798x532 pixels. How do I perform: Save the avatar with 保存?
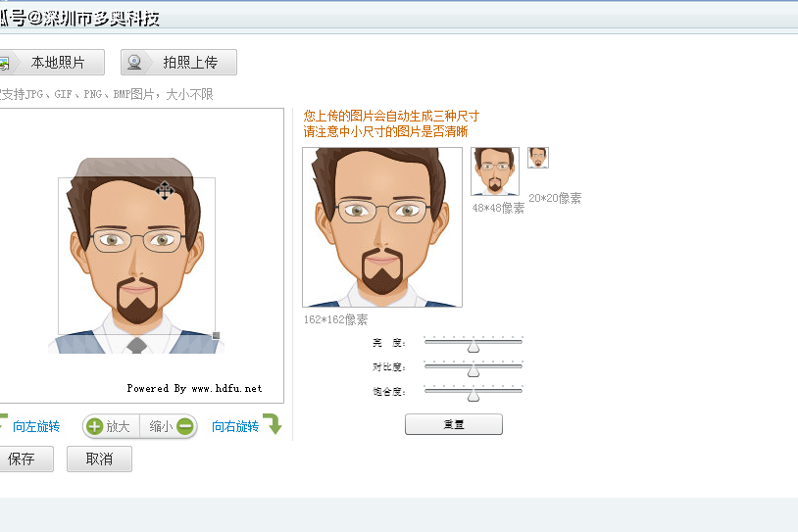point(25,459)
